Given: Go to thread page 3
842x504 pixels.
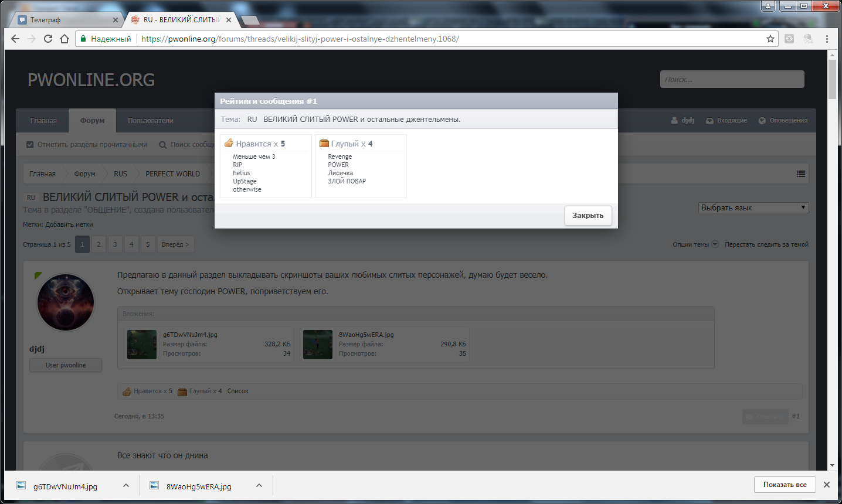Looking at the screenshot, I should (115, 244).
